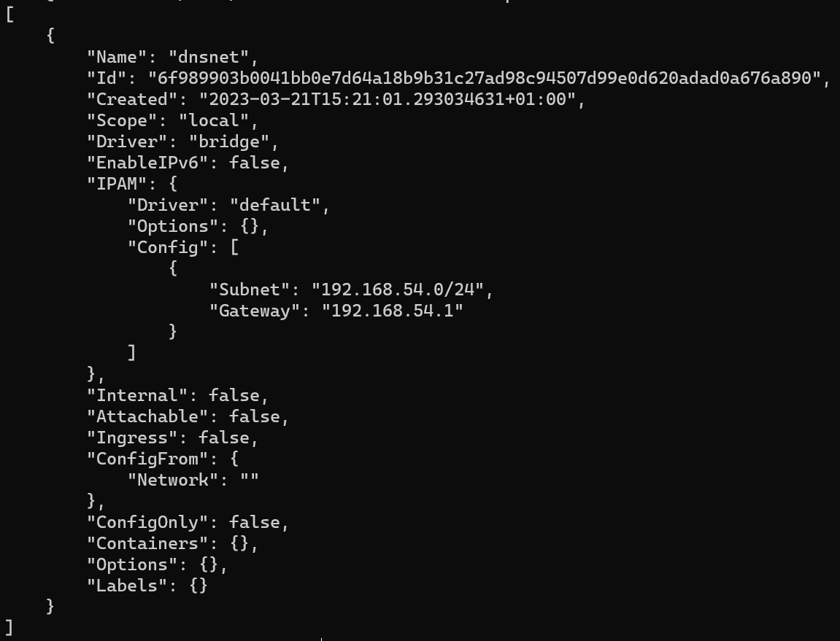Click the "IPAM" key text
Image resolution: width=840 pixels, height=641 pixels.
click(117, 184)
